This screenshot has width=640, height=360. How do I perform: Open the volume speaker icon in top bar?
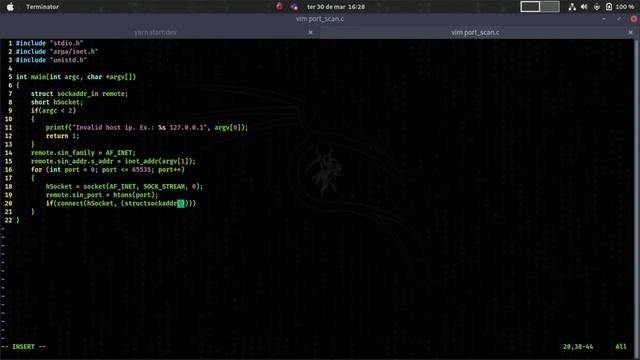584,7
